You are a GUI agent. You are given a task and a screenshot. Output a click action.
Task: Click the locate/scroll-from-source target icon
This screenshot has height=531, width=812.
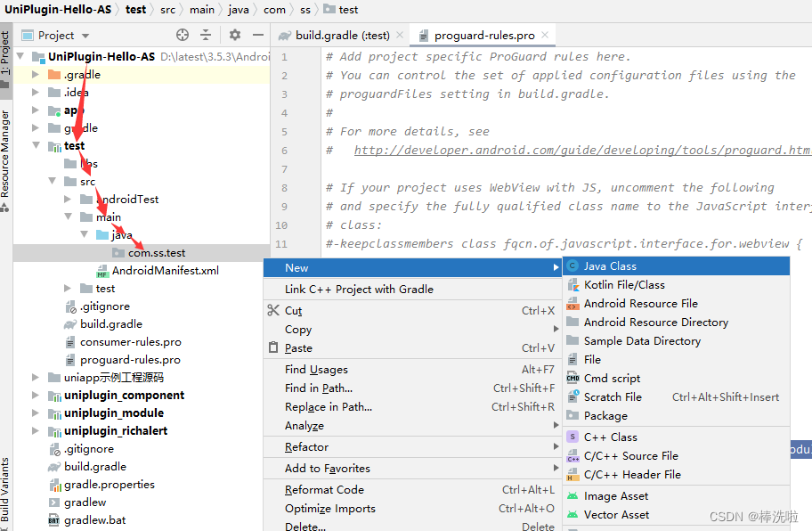(x=183, y=35)
